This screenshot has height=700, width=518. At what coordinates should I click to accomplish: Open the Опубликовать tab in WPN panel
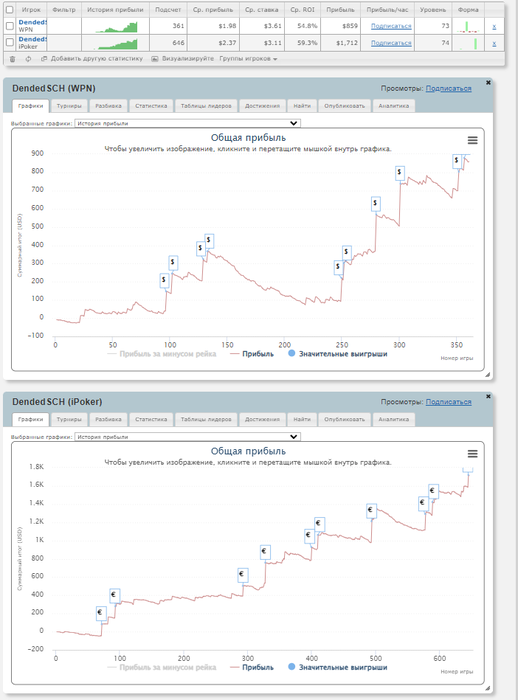coord(344,106)
